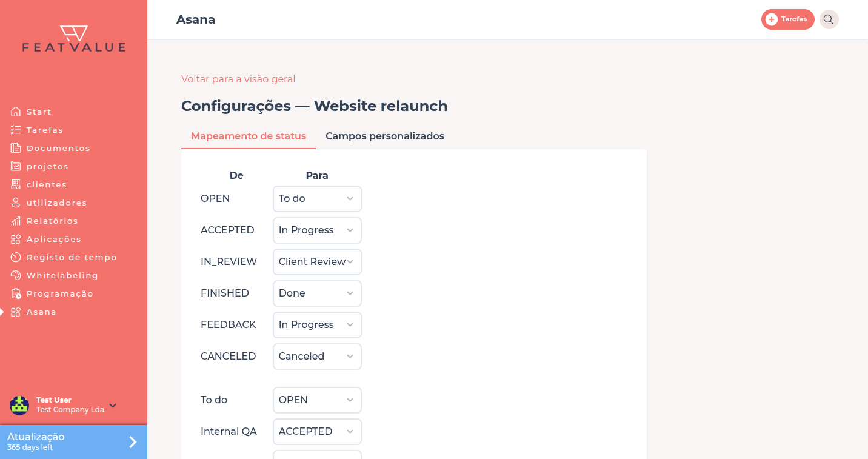This screenshot has height=459, width=868.
Task: Click the utilizadores person icon
Action: (16, 203)
